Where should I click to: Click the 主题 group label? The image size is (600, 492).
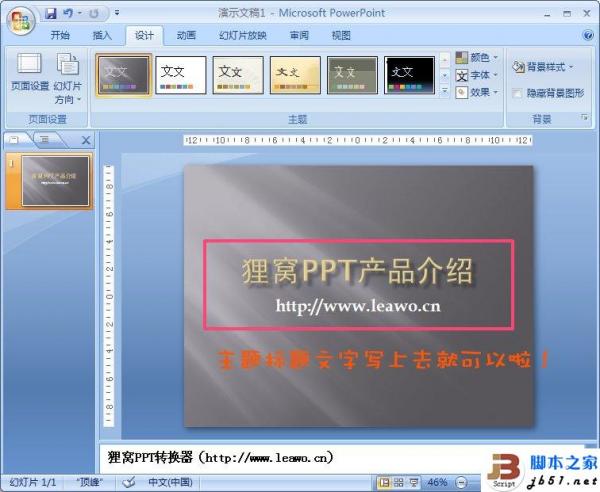click(297, 119)
